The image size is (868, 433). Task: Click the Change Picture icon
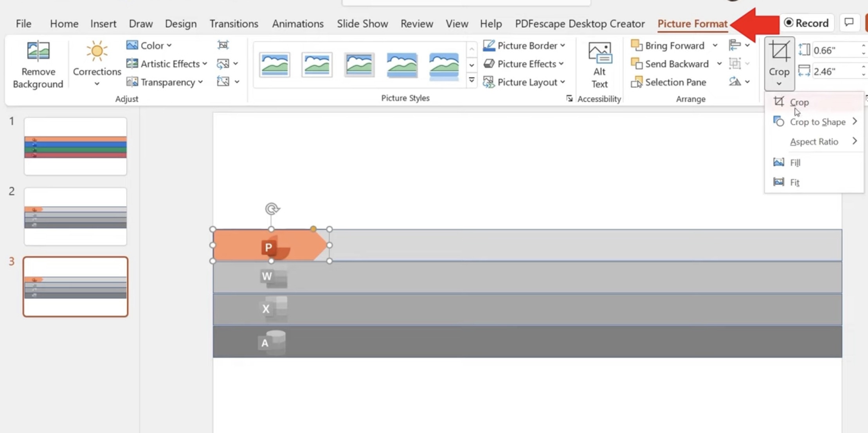223,64
